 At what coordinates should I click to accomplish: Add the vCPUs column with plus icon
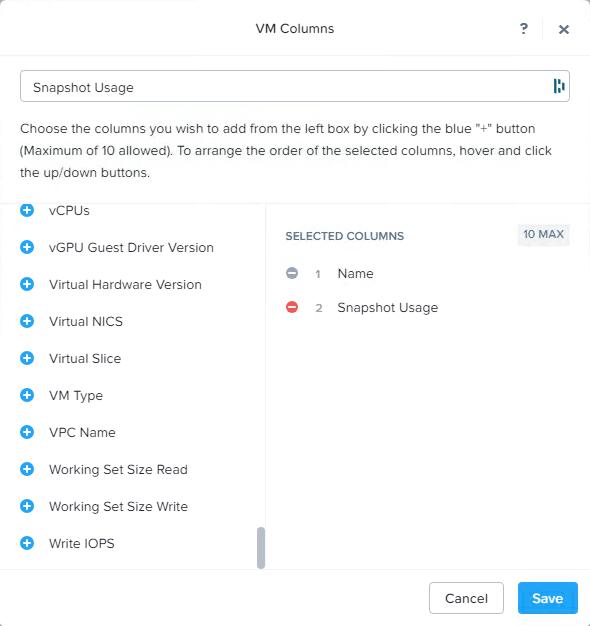[x=27, y=210]
